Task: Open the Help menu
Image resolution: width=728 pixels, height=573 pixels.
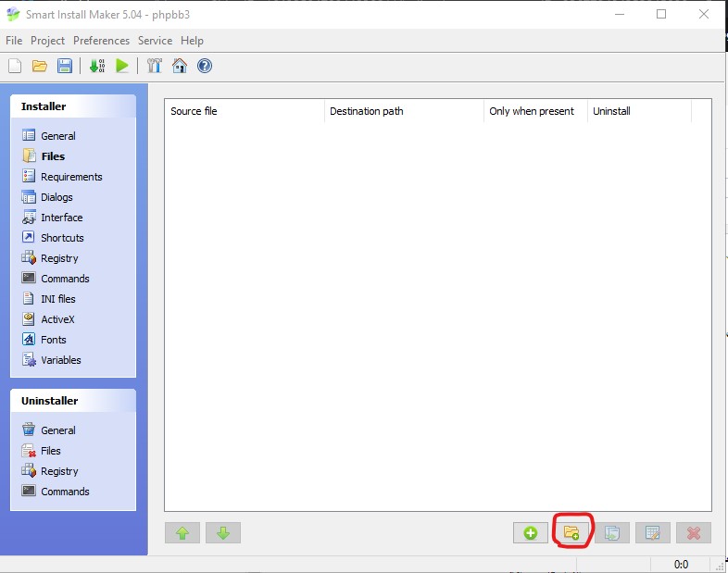Action: click(193, 41)
